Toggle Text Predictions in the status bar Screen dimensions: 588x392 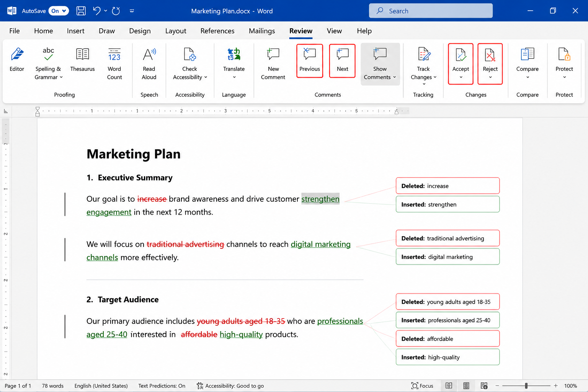[x=162, y=386]
